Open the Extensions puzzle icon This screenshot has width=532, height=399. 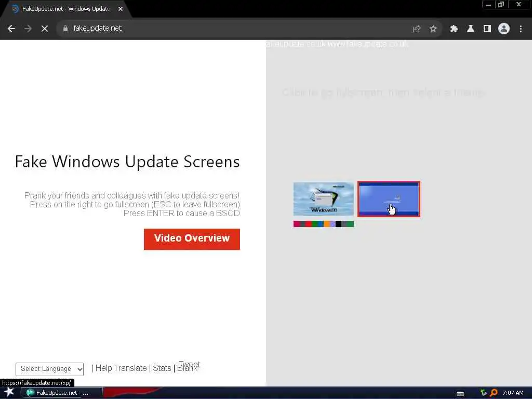[454, 29]
